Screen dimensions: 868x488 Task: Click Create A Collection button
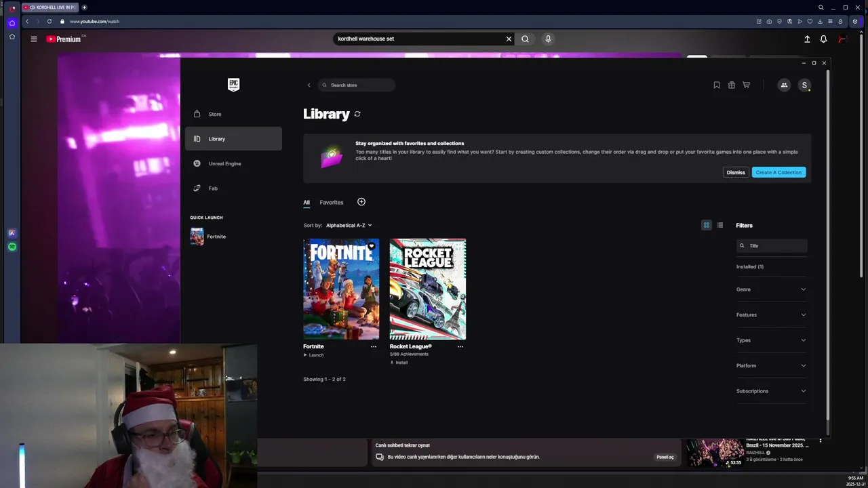(x=778, y=172)
